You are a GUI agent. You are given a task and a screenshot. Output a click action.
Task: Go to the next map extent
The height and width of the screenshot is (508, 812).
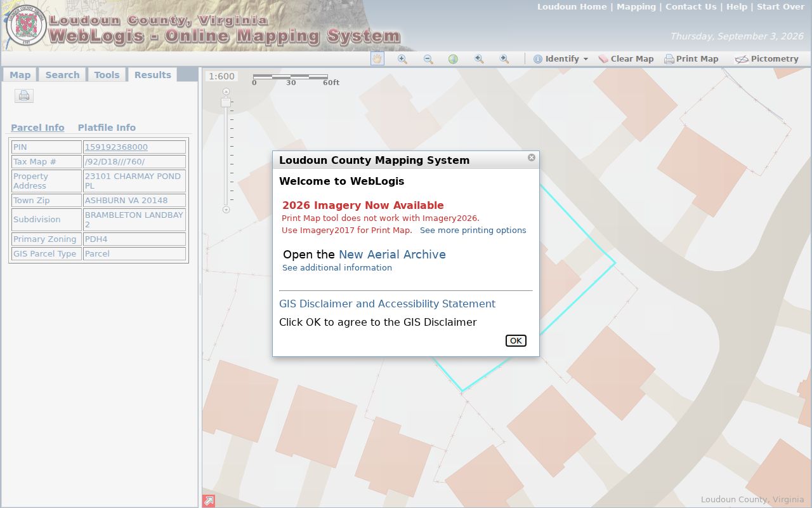click(504, 59)
